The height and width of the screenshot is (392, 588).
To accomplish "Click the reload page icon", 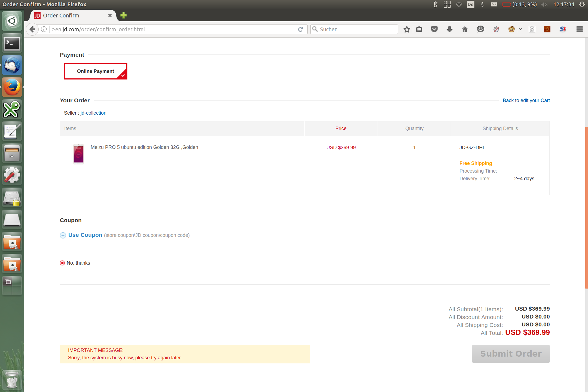I will point(301,29).
